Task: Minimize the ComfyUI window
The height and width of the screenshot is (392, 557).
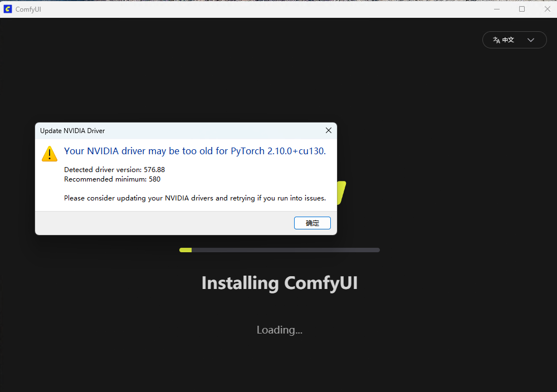Action: (x=497, y=9)
